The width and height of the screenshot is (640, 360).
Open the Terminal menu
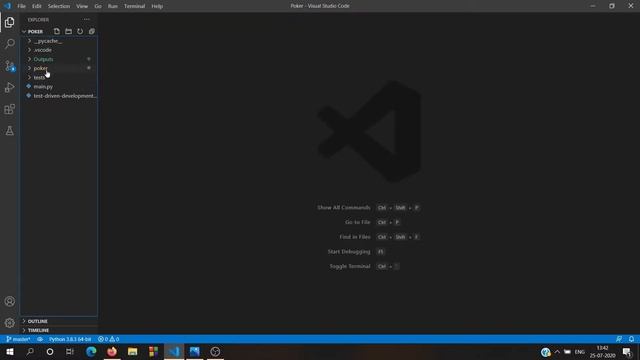point(134,6)
